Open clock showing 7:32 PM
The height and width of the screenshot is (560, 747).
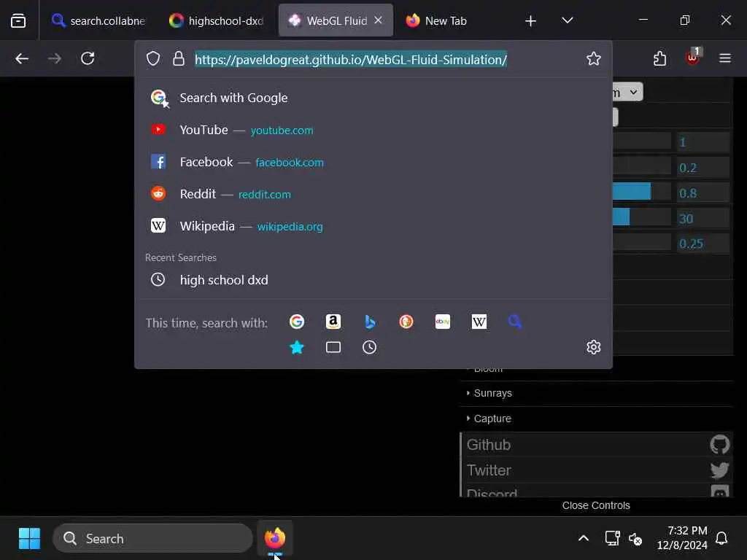(682, 538)
